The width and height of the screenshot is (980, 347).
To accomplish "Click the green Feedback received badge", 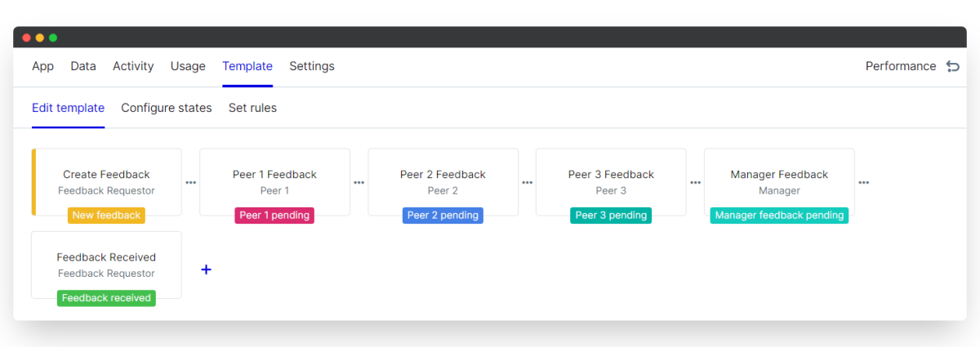I will (106, 298).
